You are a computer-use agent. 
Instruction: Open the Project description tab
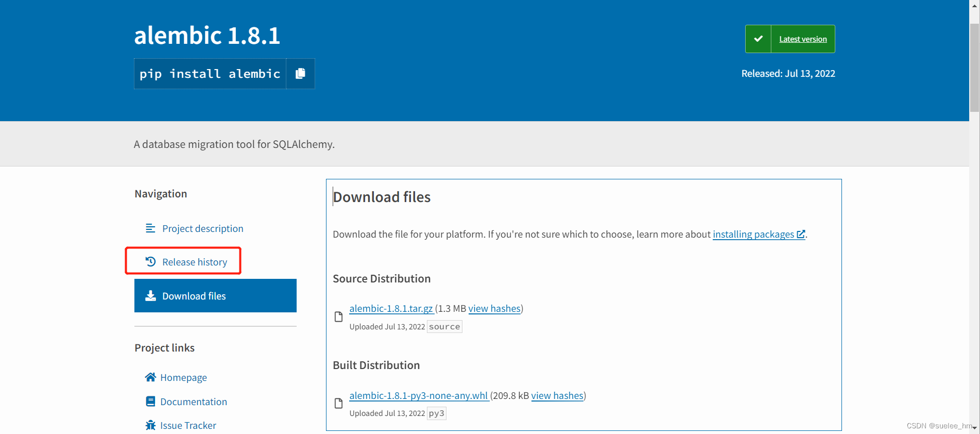203,228
